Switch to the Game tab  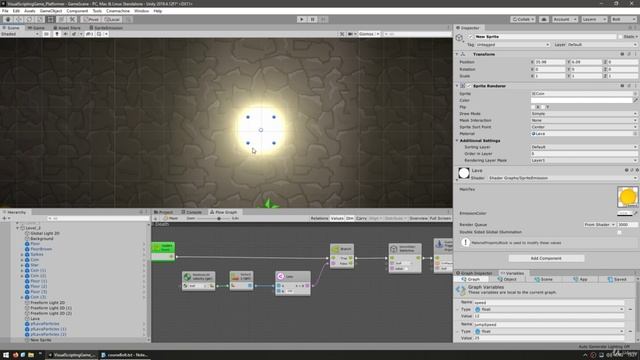pyautogui.click(x=36, y=28)
